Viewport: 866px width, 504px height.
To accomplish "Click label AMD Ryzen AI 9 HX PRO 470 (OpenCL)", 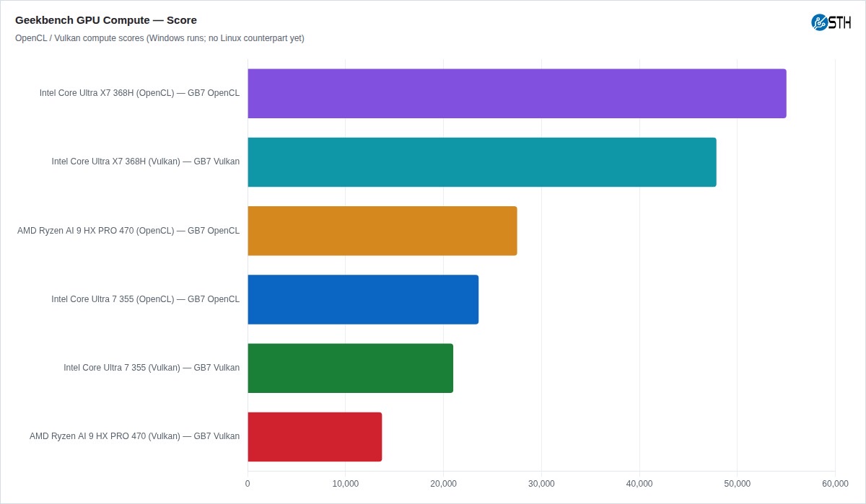I will point(128,231).
